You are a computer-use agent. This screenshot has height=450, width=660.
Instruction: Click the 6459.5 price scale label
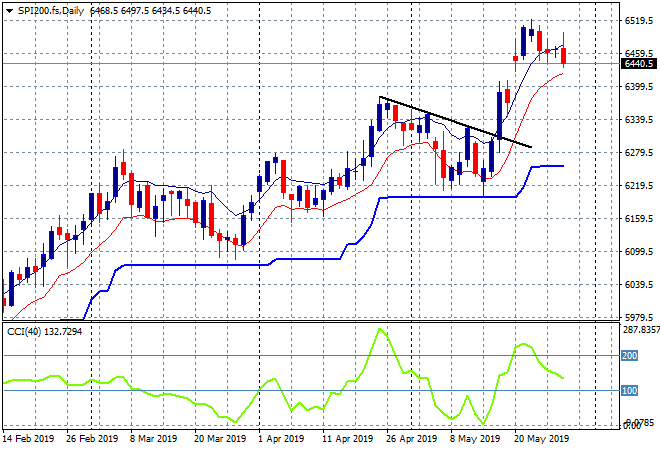click(x=639, y=53)
